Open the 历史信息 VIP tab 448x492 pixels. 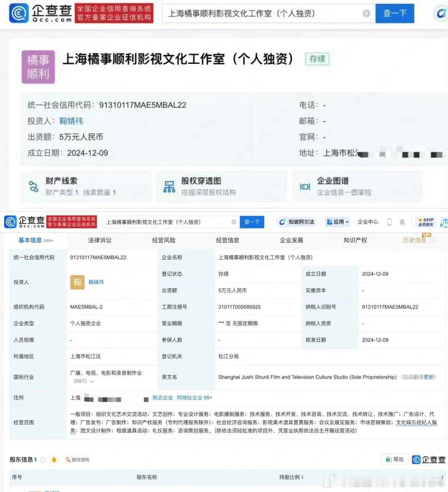pos(414,240)
